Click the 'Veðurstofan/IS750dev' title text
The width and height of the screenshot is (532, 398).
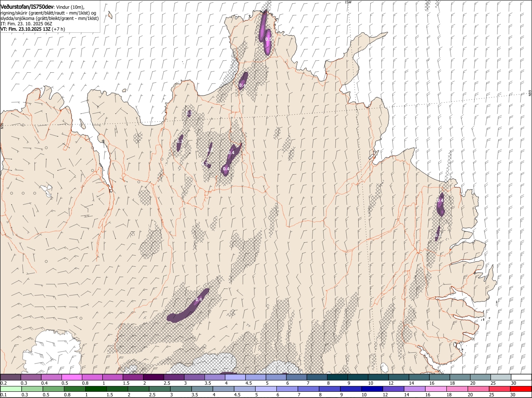coord(27,6)
